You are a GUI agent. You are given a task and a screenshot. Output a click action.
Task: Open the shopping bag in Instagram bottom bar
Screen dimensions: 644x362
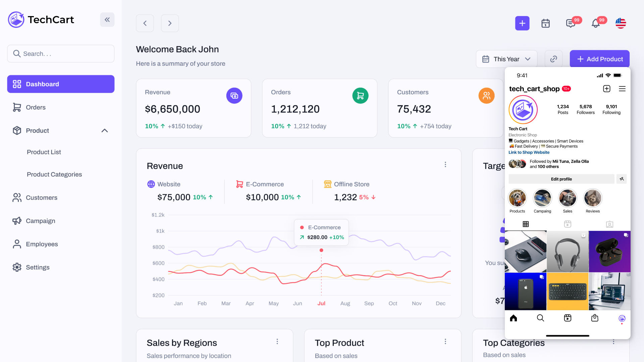[x=595, y=318]
